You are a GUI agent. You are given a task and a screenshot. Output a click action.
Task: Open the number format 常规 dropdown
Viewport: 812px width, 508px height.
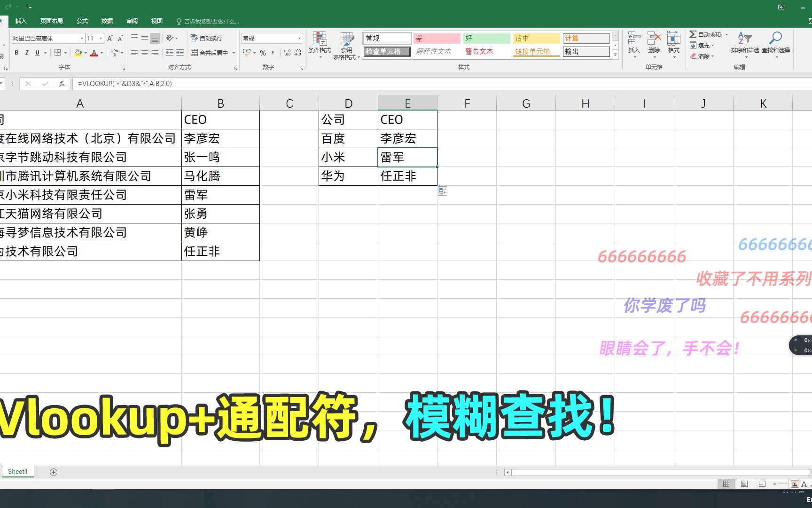click(x=299, y=38)
